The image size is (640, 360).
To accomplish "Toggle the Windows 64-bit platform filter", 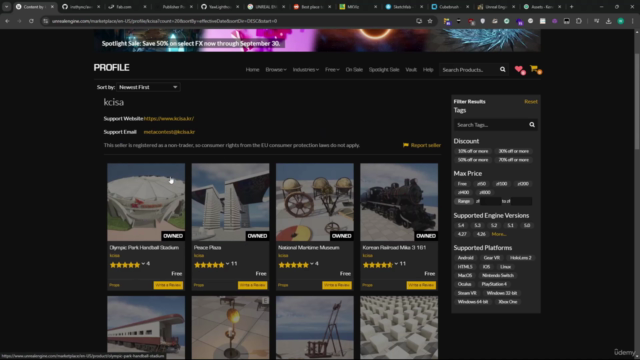I will point(473,302).
